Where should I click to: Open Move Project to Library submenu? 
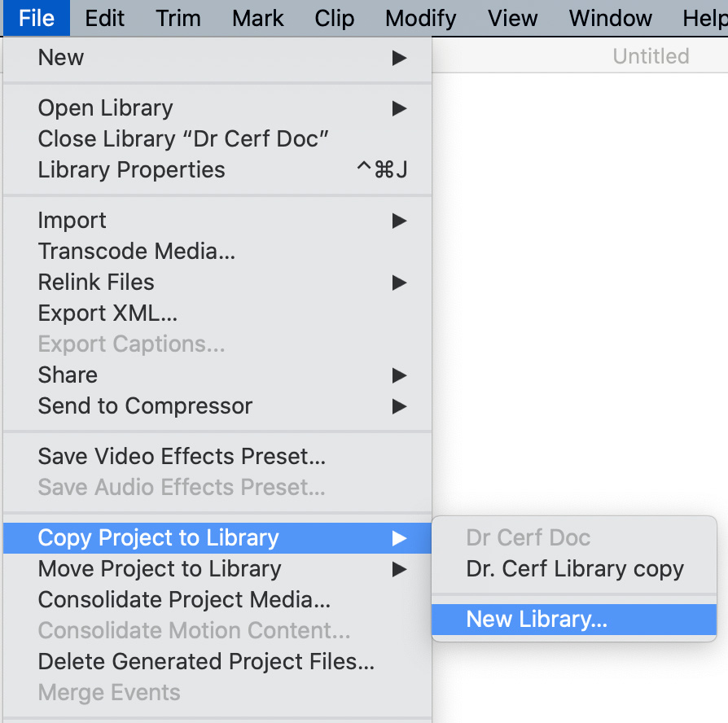click(x=217, y=569)
